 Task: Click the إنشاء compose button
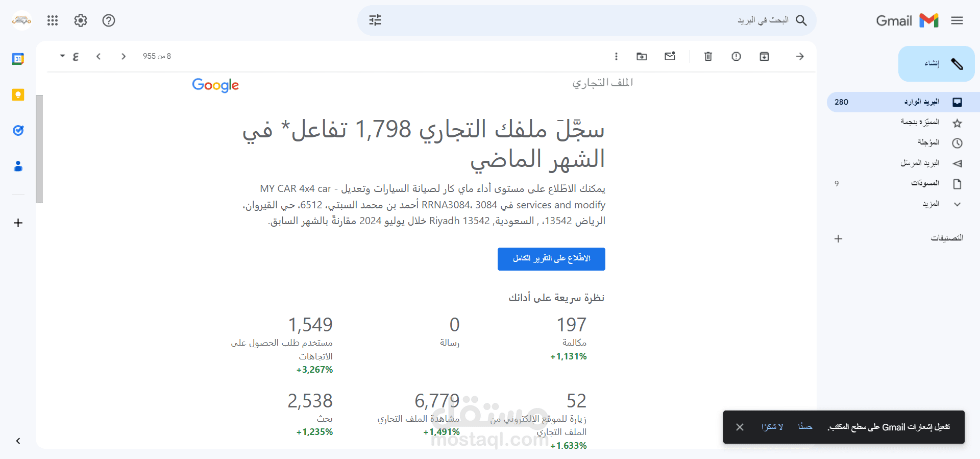coord(937,64)
